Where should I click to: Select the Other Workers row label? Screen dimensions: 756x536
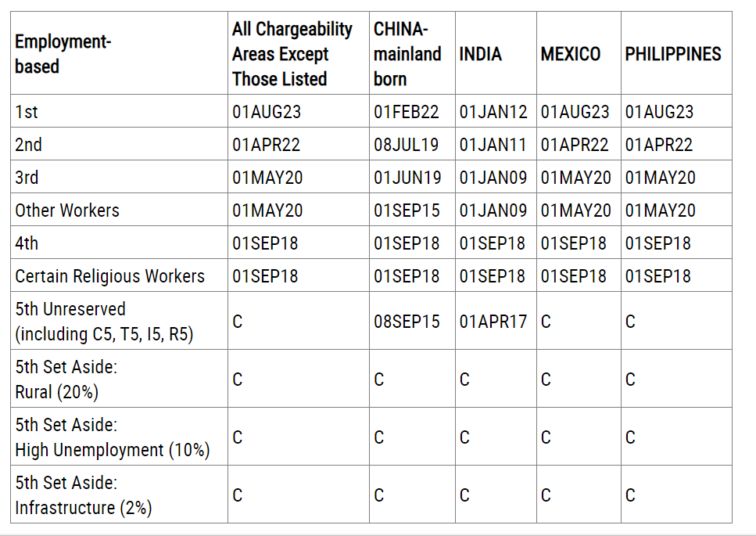[x=67, y=210]
